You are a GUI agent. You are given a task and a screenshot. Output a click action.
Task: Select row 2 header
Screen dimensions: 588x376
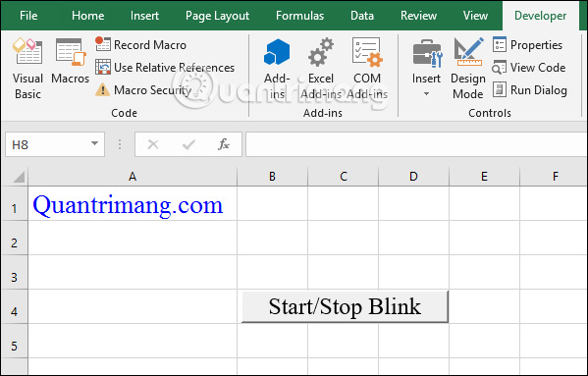[15, 239]
